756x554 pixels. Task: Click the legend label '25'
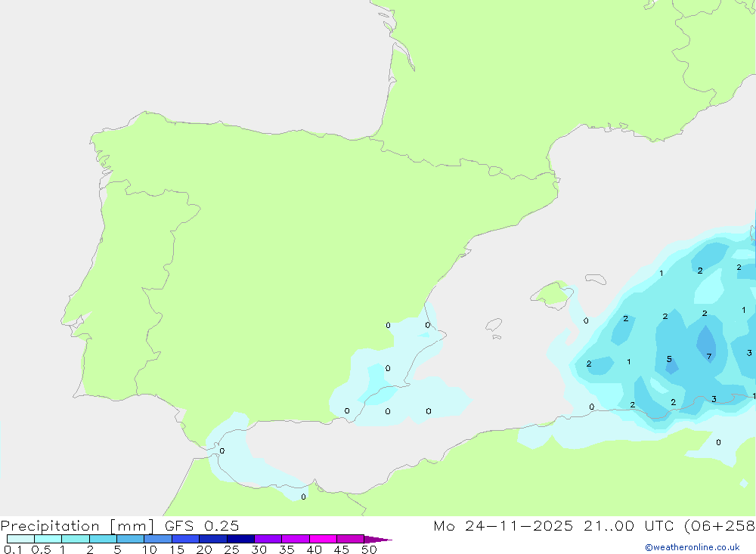[x=232, y=549]
